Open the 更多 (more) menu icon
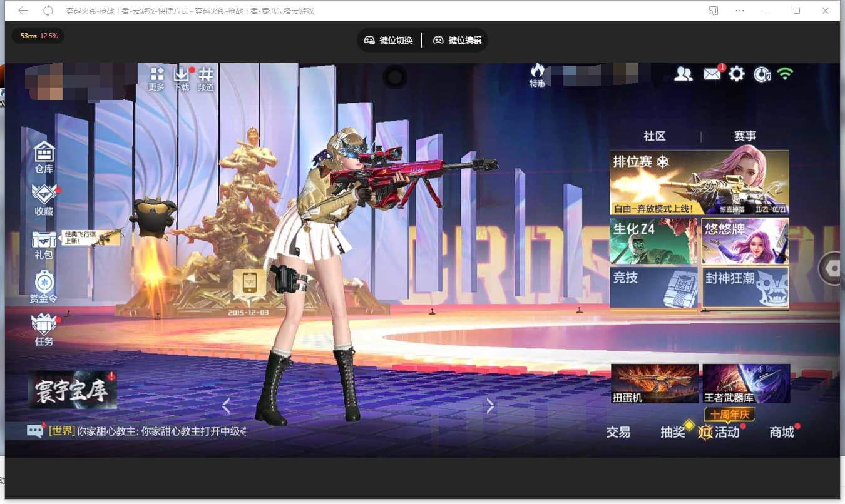This screenshot has height=504, width=845. (x=156, y=79)
